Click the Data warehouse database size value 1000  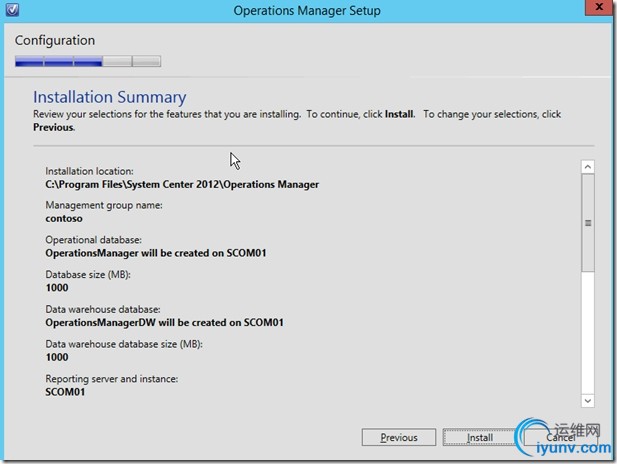pos(57,357)
